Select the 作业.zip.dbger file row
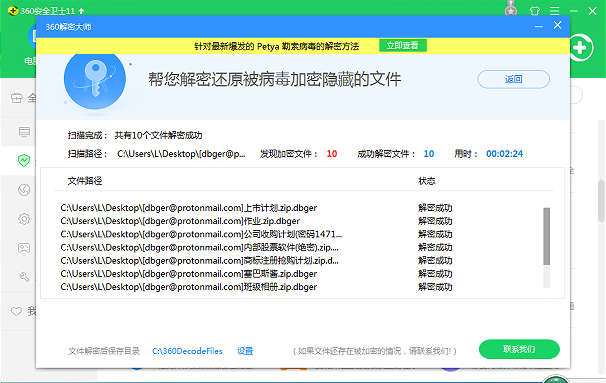Image resolution: width=606 pixels, height=383 pixels. pos(256,221)
